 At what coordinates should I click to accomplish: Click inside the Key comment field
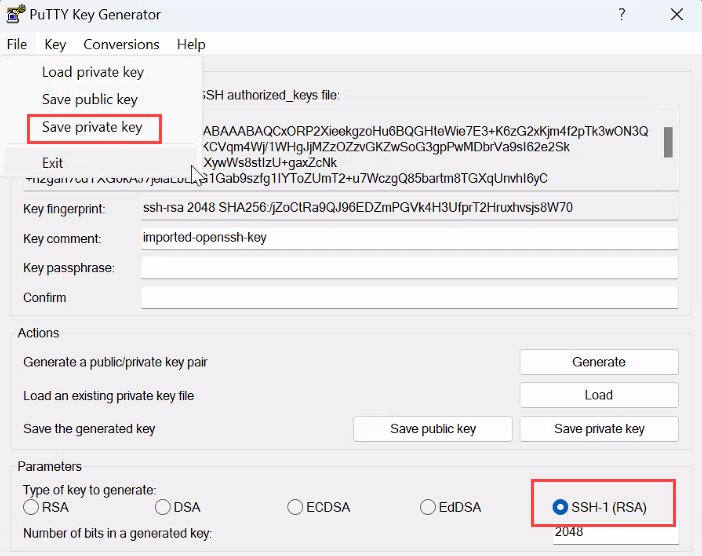point(410,238)
